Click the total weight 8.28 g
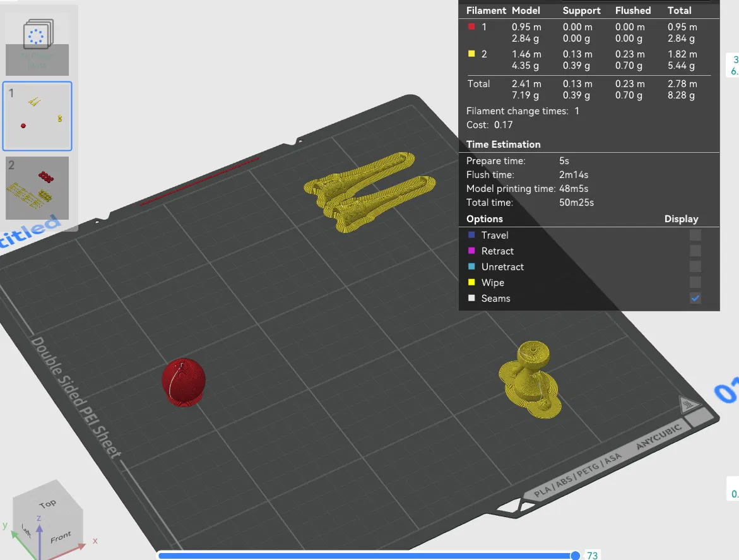Screen dimensions: 739x560 (x=681, y=95)
